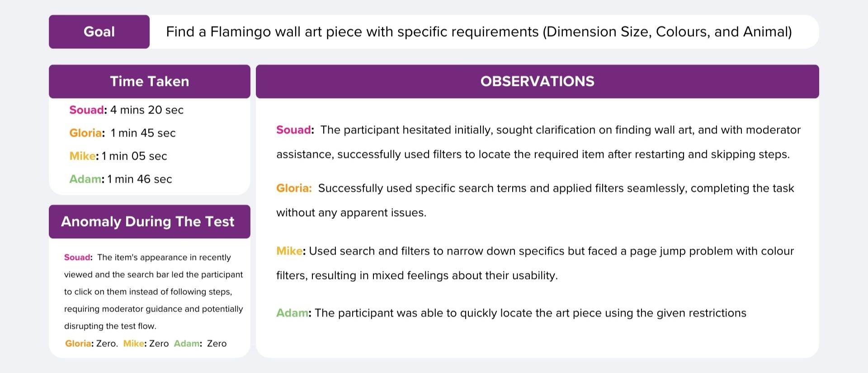The width and height of the screenshot is (868, 373).
Task: Click the Flamingo wall art goal description
Action: coord(479,32)
